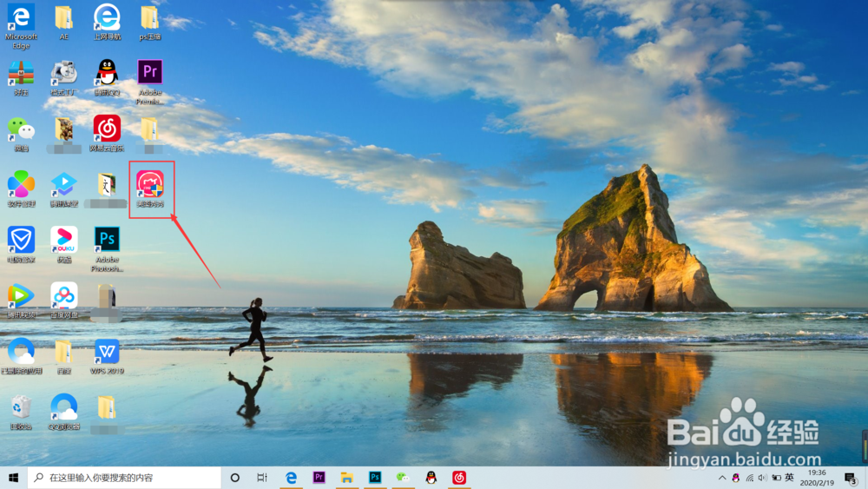868x489 pixels.
Task: Switch to NetEase Cloud Music on taskbar
Action: point(459,478)
